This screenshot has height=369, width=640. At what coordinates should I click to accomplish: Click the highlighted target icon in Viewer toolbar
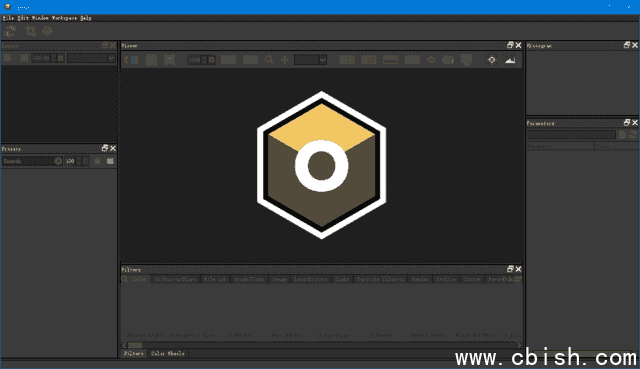tap(491, 60)
